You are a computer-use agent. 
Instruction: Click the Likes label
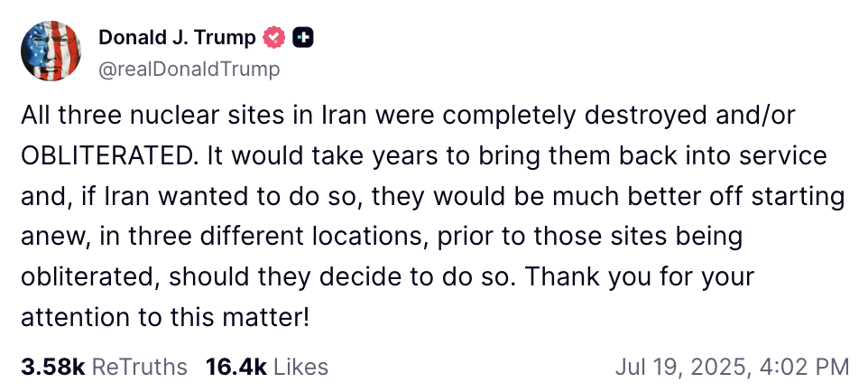300,367
